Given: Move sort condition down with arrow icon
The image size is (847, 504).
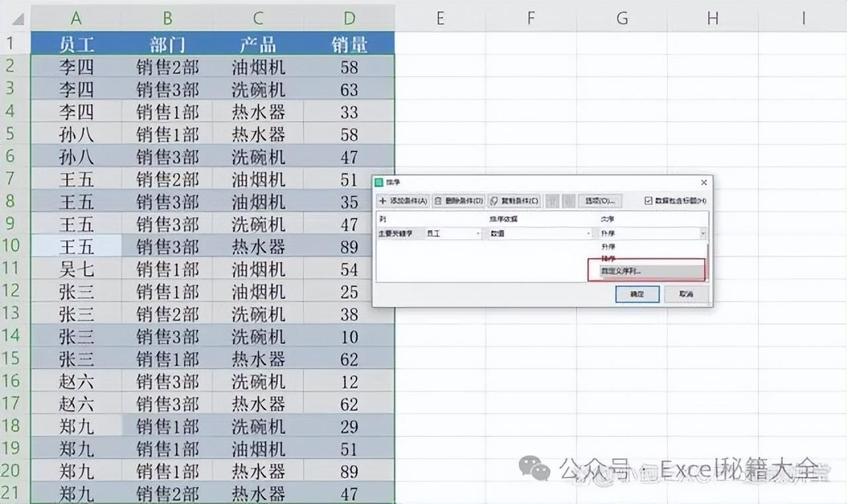Looking at the screenshot, I should (x=568, y=200).
